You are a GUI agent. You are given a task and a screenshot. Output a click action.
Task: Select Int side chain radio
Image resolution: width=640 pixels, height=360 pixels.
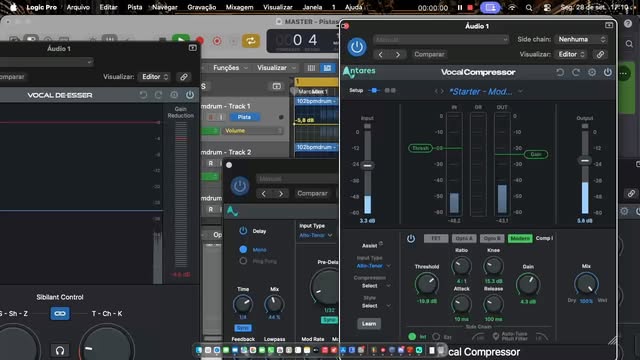tap(412, 337)
